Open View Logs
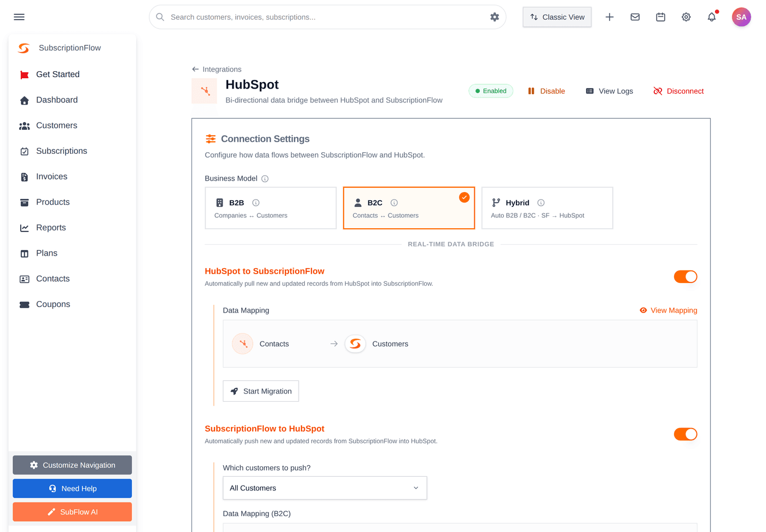This screenshot has height=532, width=766. click(x=609, y=91)
